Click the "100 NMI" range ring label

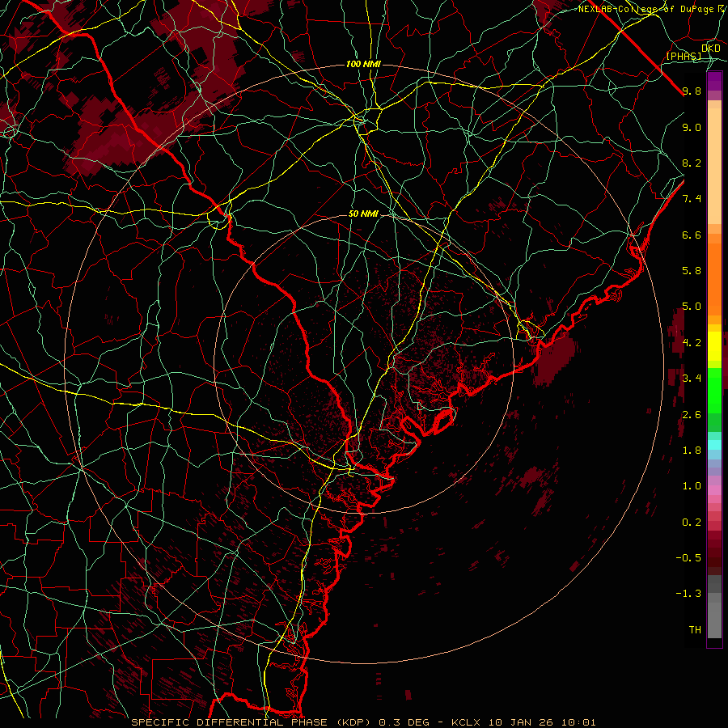(363, 64)
